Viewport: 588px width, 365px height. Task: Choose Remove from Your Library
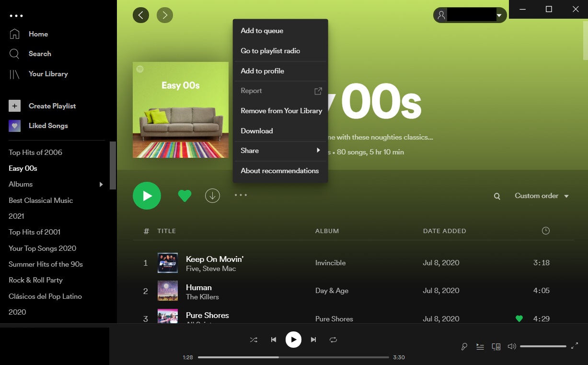(281, 111)
